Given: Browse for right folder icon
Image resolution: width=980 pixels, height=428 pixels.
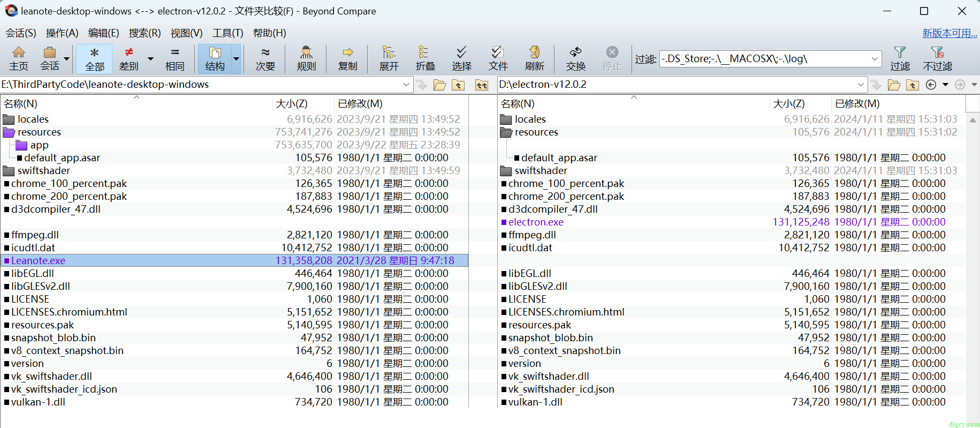Looking at the screenshot, I should coord(894,85).
